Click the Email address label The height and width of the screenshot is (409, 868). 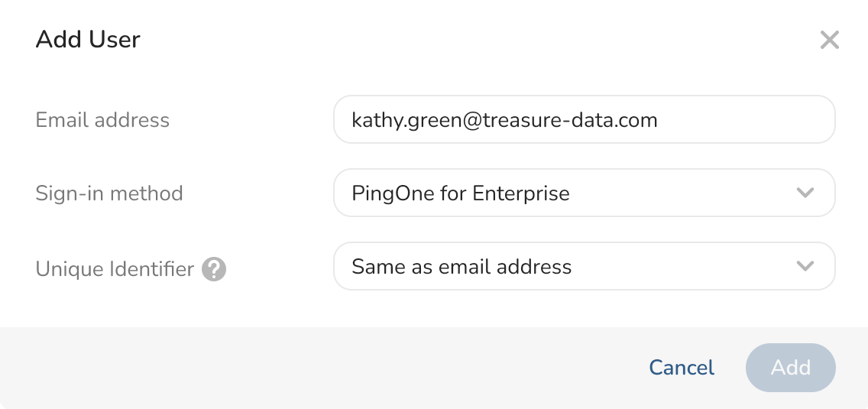coord(102,120)
